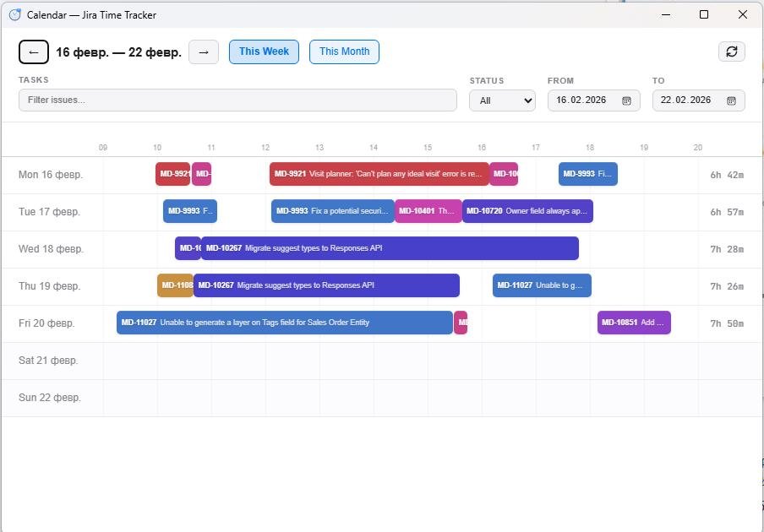Minimize the Calendar window
Image resolution: width=764 pixels, height=532 pixels.
[665, 14]
